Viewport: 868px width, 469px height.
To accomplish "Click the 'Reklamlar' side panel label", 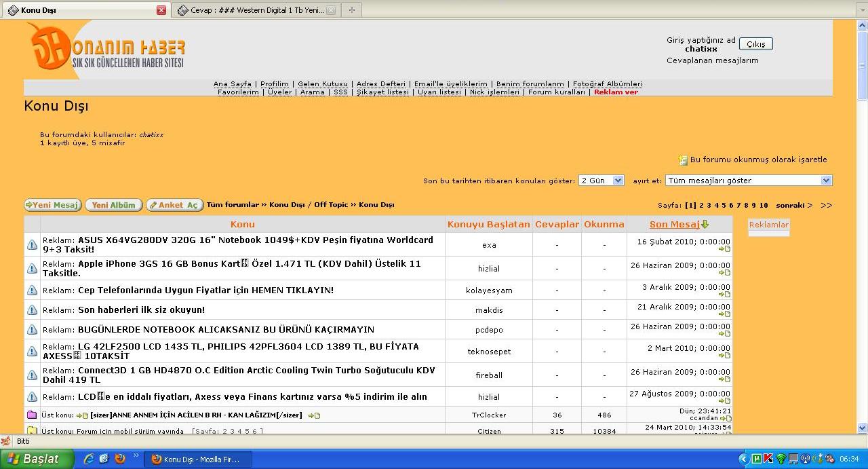I will click(x=769, y=225).
